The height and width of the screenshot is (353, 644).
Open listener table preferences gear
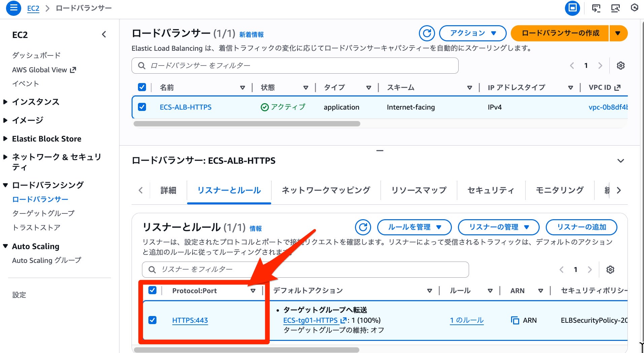610,270
